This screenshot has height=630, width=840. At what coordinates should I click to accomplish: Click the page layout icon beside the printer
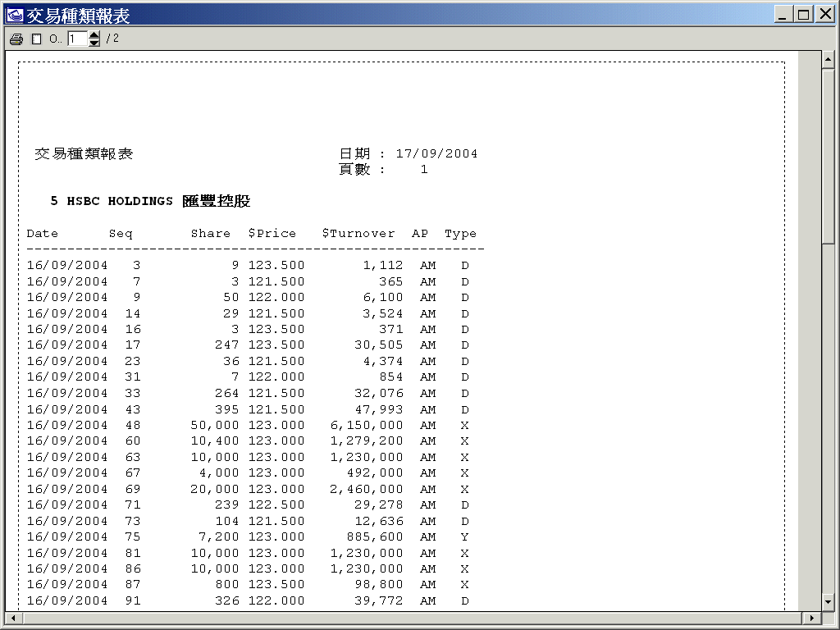(36, 39)
